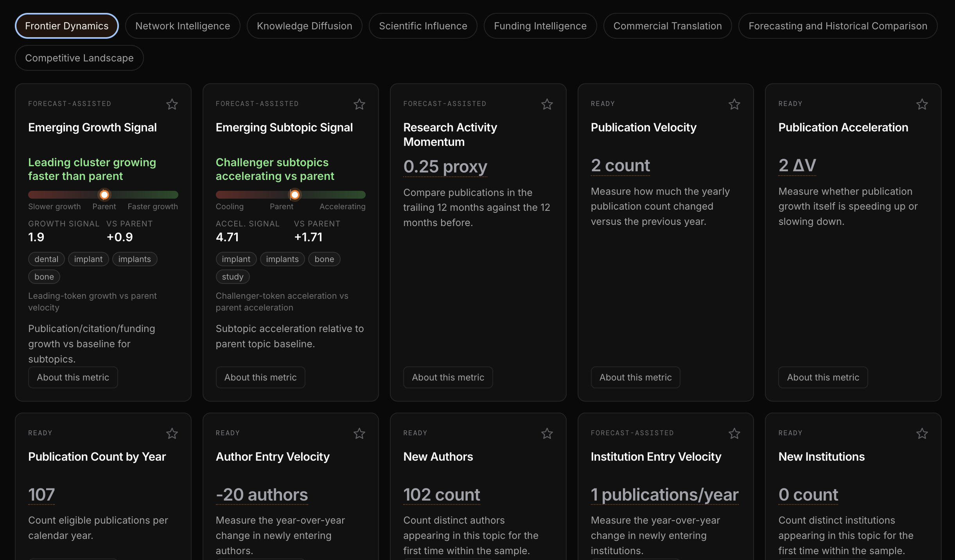
Task: Click the accel signal value 4.71
Action: tap(227, 237)
